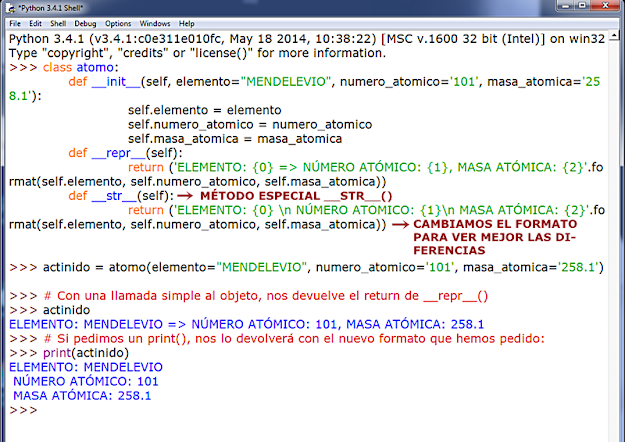Viewport: 625px width, 442px height.
Task: Open the Edit menu
Action: (35, 24)
